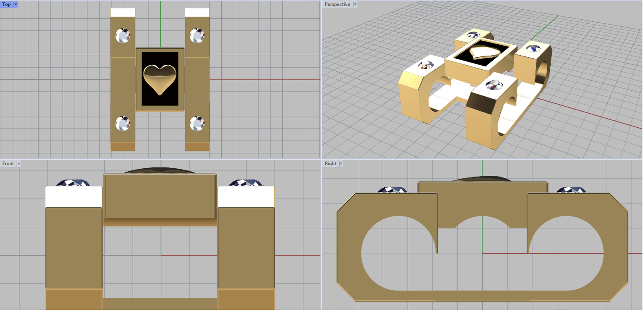
Task: Open the Perspective viewport dropdown arrow
Action: click(355, 4)
